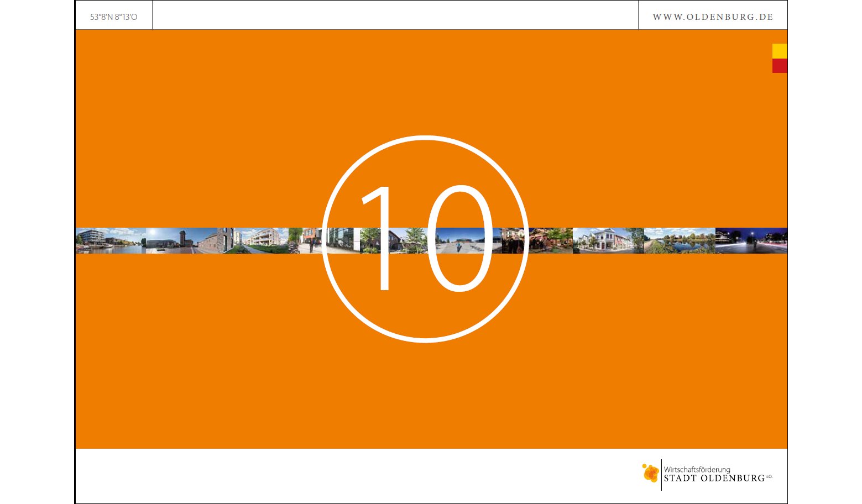Image resolution: width=862 pixels, height=504 pixels.
Task: Click the 53°8'N 8°13'O coordinates label
Action: (x=114, y=17)
